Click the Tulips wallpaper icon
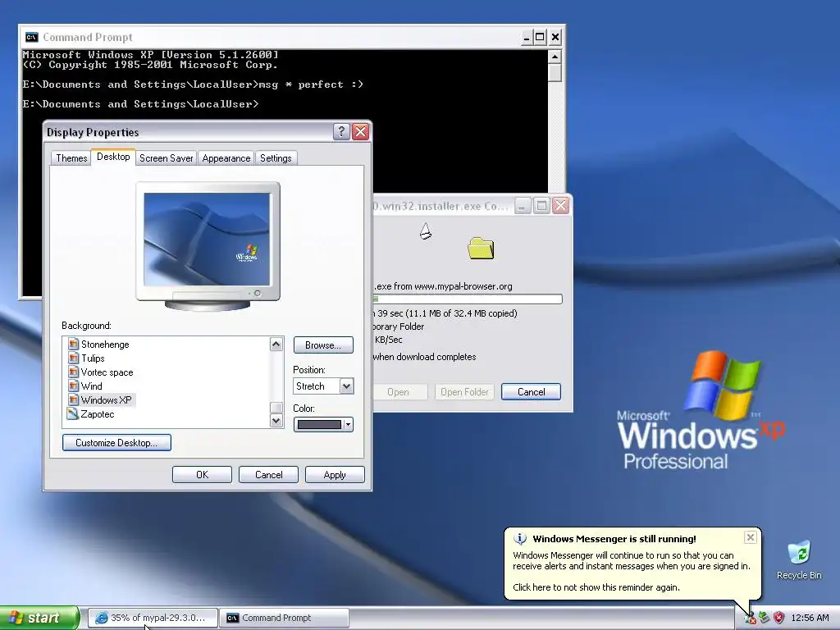Screen dimensions: 840x630 73,358
